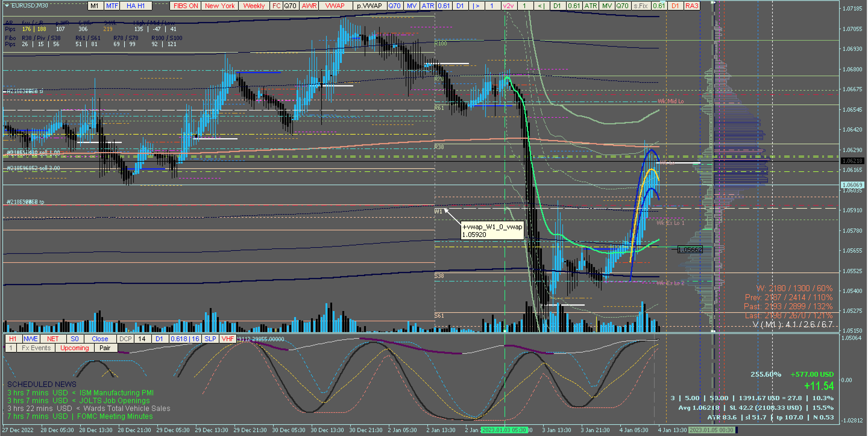Toggle the VWAP overlay button
Image resolution: width=868 pixels, height=436 pixels.
tap(335, 6)
